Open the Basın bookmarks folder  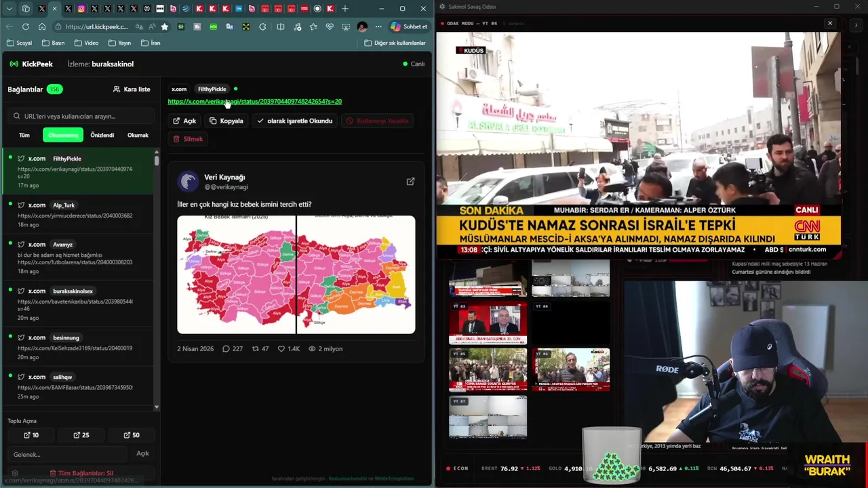coord(53,43)
